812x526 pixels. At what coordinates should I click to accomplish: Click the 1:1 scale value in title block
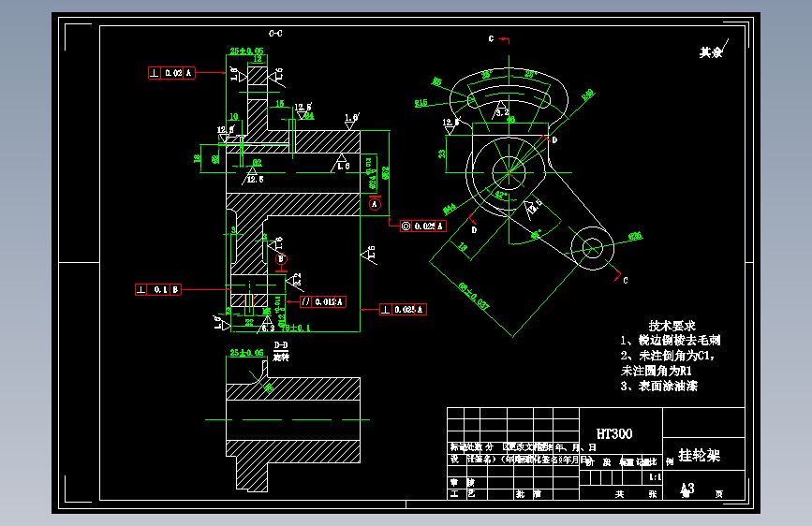[x=655, y=476]
